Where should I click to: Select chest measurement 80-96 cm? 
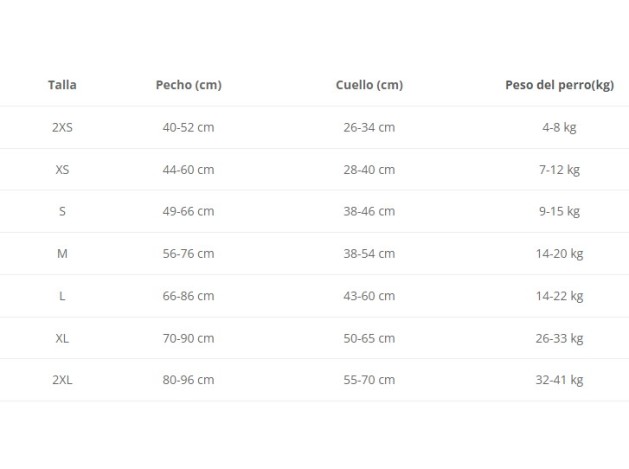click(x=188, y=379)
